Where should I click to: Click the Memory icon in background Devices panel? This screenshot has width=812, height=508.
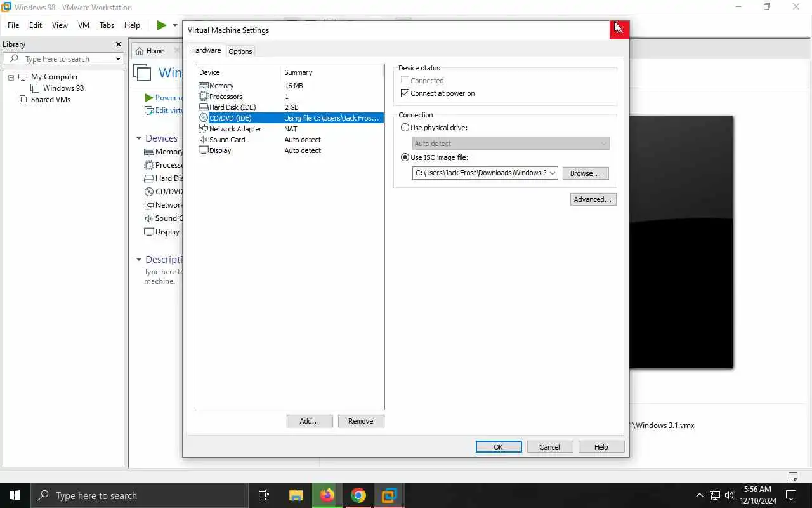click(x=149, y=152)
